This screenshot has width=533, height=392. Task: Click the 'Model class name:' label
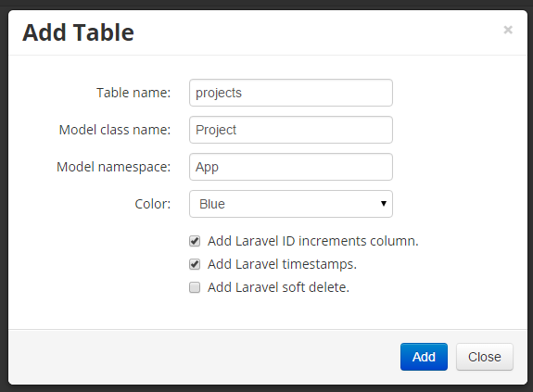115,130
